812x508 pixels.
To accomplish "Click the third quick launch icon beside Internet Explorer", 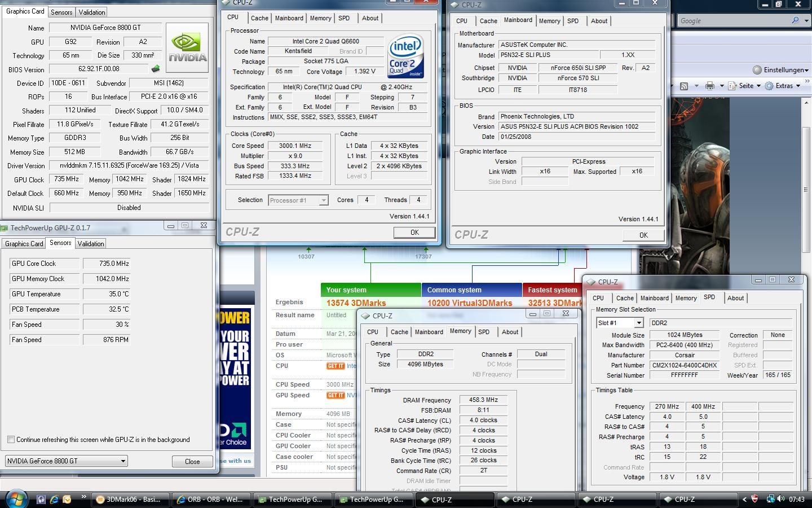I will coord(67,499).
